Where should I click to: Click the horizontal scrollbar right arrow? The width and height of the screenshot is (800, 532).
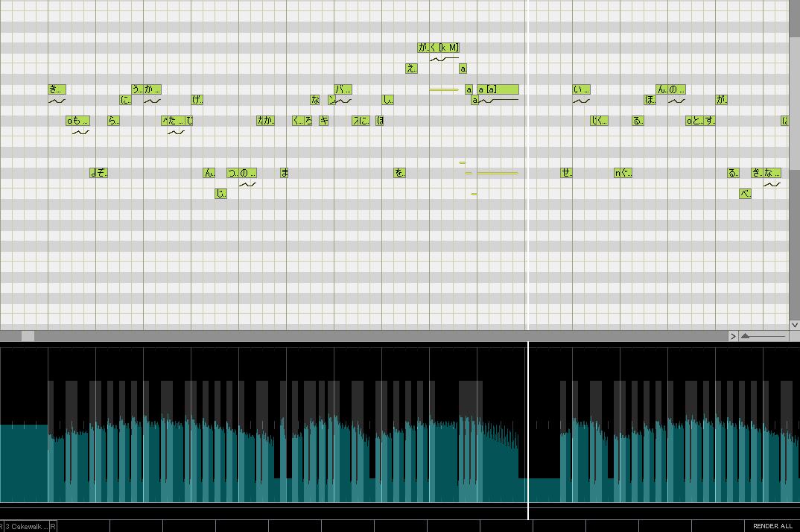click(733, 336)
